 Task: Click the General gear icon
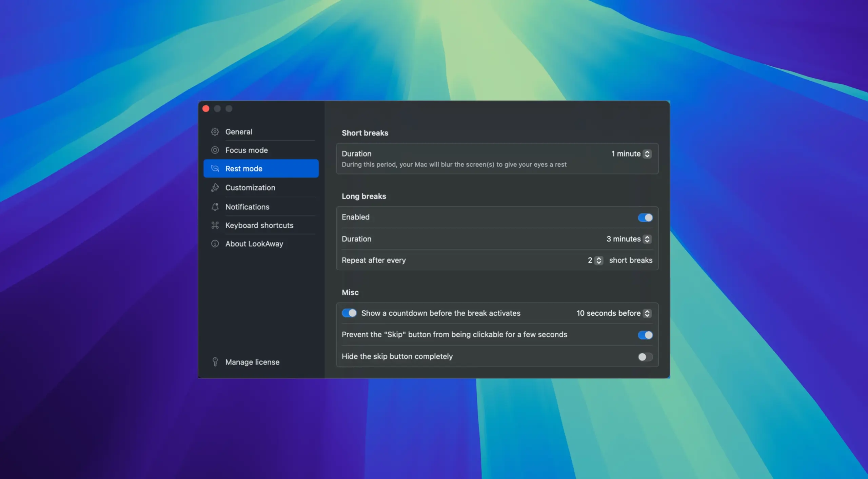click(x=215, y=132)
